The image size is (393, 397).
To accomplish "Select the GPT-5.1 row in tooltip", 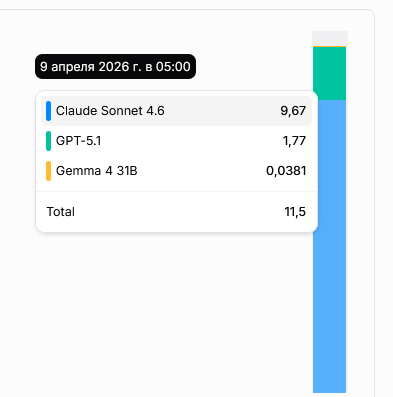I will (x=176, y=141).
